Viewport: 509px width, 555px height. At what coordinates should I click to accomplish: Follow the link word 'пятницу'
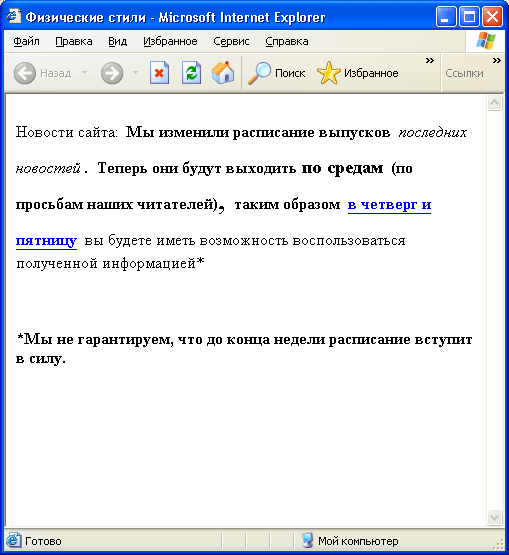tap(46, 241)
